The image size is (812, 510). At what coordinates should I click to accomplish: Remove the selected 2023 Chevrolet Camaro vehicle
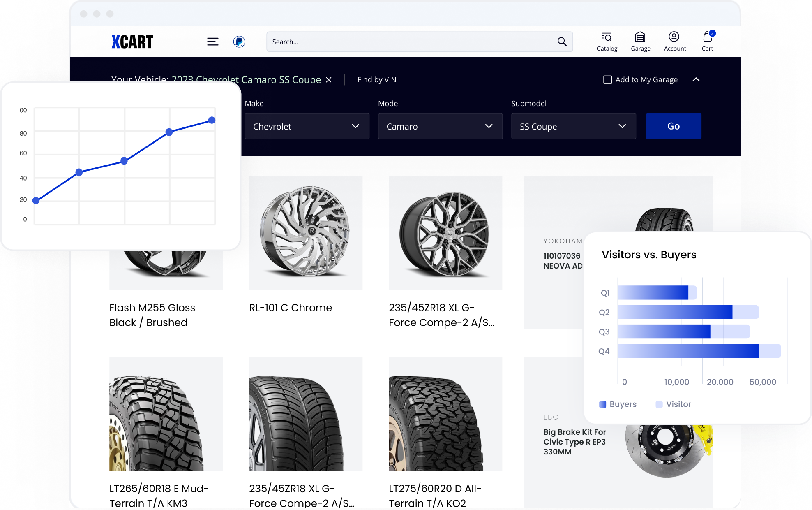pos(328,80)
